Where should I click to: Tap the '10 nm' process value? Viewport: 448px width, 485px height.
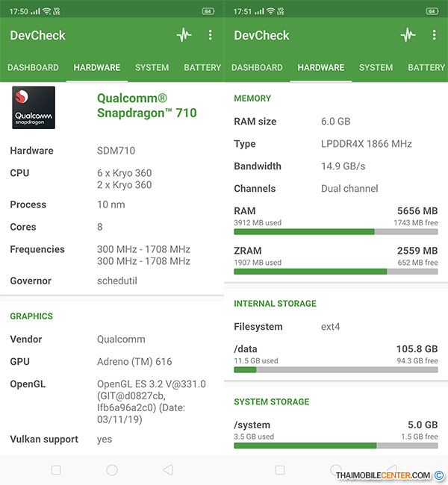tap(111, 204)
